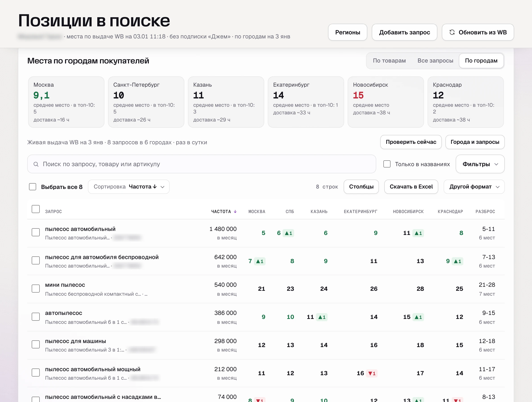
Task: Open the Новосибирск city summary card
Action: pyautogui.click(x=386, y=102)
